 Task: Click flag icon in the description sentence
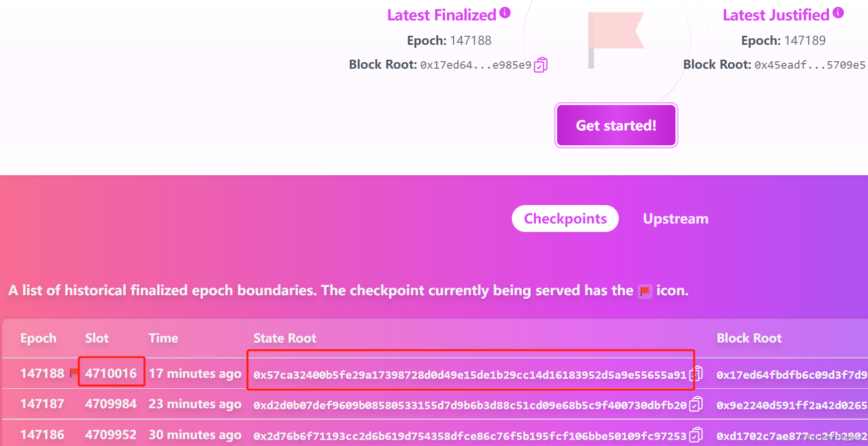coord(645,291)
